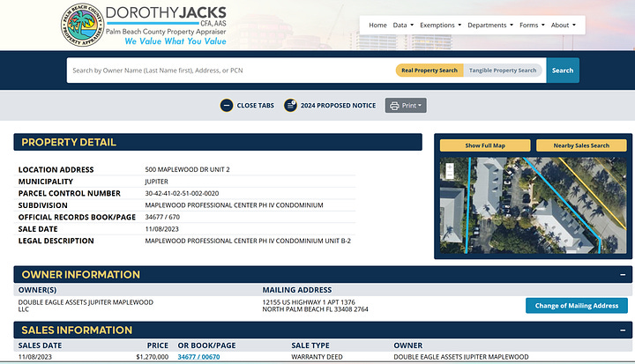Click Show Full Map button
The width and height of the screenshot is (635, 364).
coord(485,145)
